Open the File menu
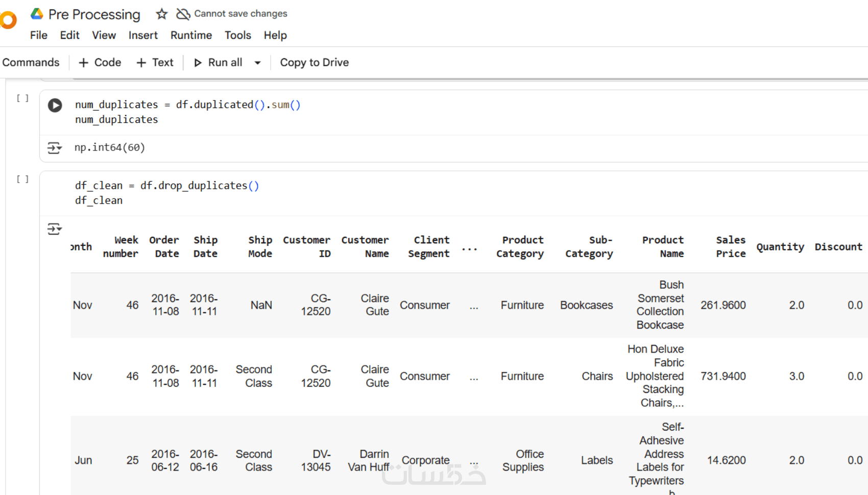 pos(38,35)
